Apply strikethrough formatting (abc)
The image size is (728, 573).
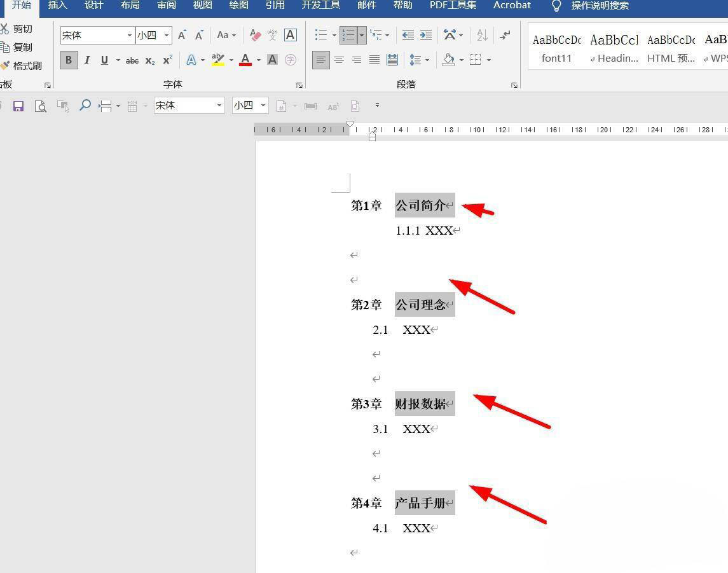point(132,60)
